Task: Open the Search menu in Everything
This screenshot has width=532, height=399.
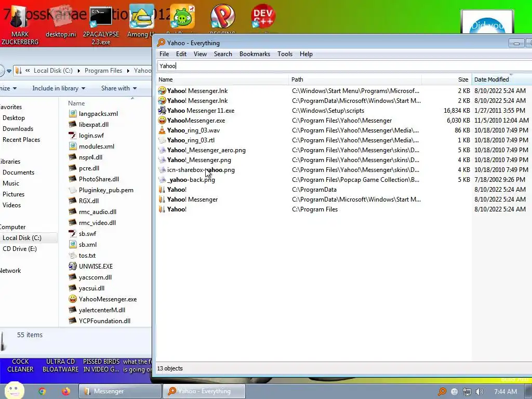Action: coord(223,54)
